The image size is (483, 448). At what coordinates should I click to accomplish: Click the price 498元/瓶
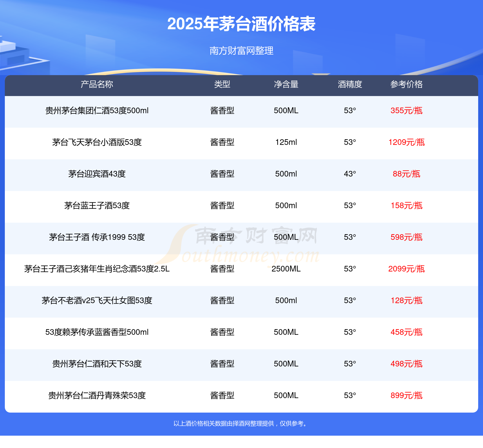[x=407, y=364]
